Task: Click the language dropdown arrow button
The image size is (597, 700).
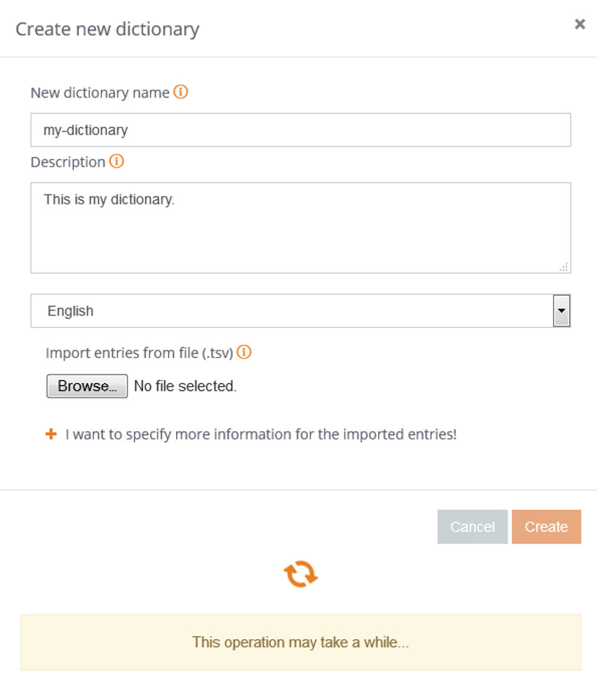Action: tap(562, 311)
